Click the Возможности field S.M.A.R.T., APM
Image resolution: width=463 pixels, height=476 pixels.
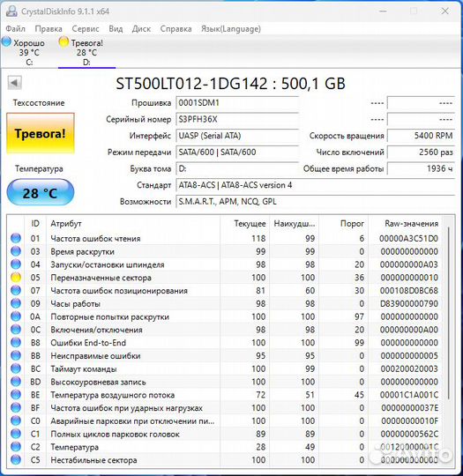tap(315, 202)
